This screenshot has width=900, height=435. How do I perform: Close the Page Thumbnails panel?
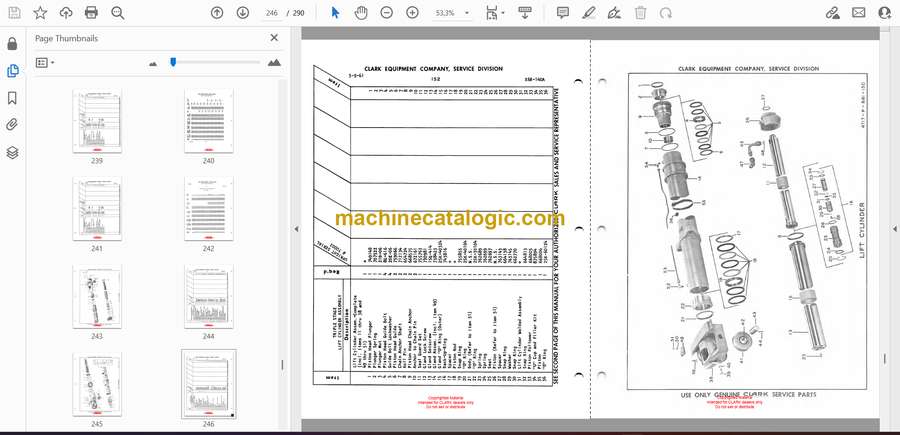tap(274, 38)
